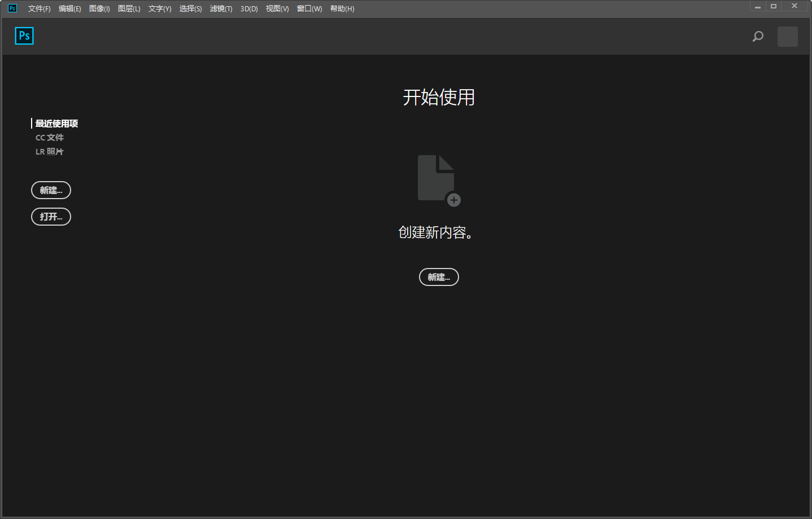Open the 选择(S) menu
Image resolution: width=812 pixels, height=519 pixels.
[x=191, y=8]
